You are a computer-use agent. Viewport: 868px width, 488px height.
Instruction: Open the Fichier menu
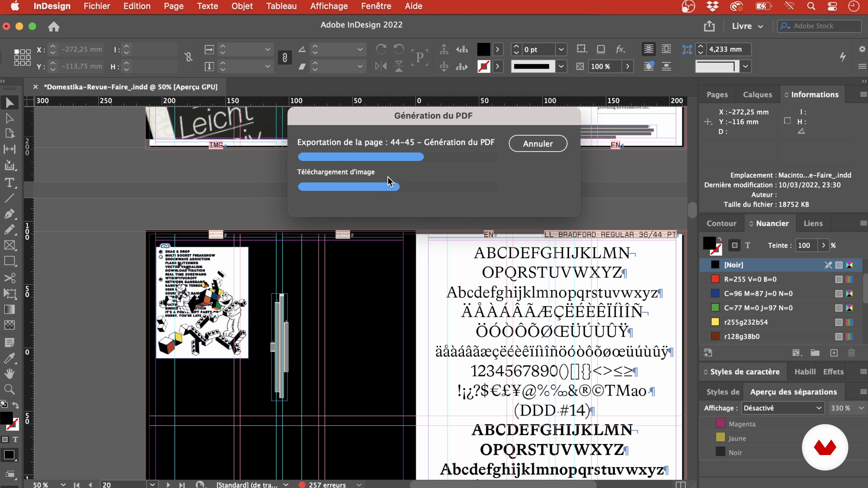click(97, 6)
